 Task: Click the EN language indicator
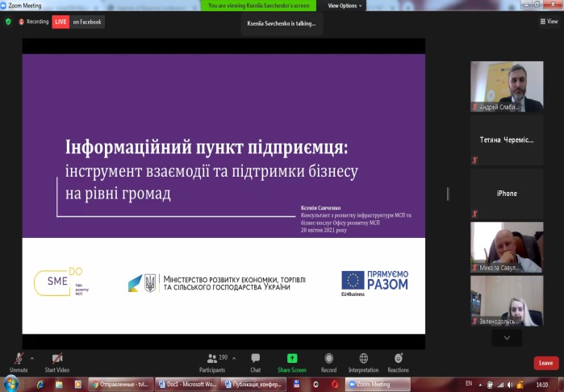click(x=469, y=383)
